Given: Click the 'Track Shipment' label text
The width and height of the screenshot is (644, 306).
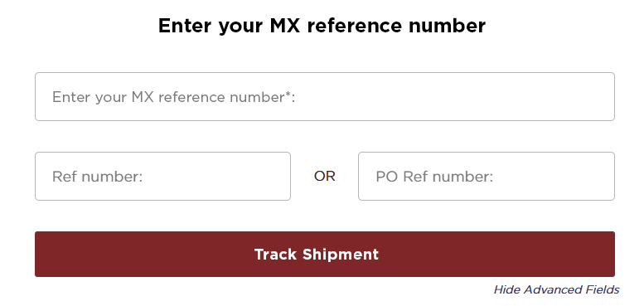Looking at the screenshot, I should pyautogui.click(x=317, y=255).
